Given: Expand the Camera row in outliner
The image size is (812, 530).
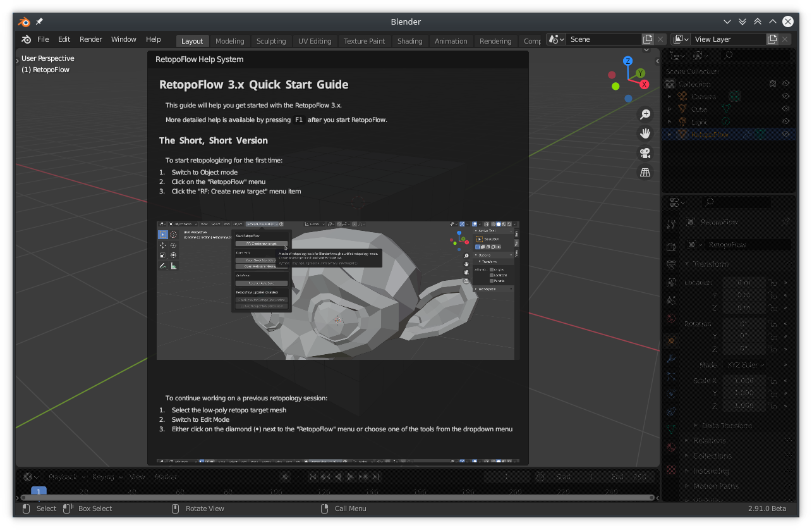Looking at the screenshot, I should coord(670,96).
